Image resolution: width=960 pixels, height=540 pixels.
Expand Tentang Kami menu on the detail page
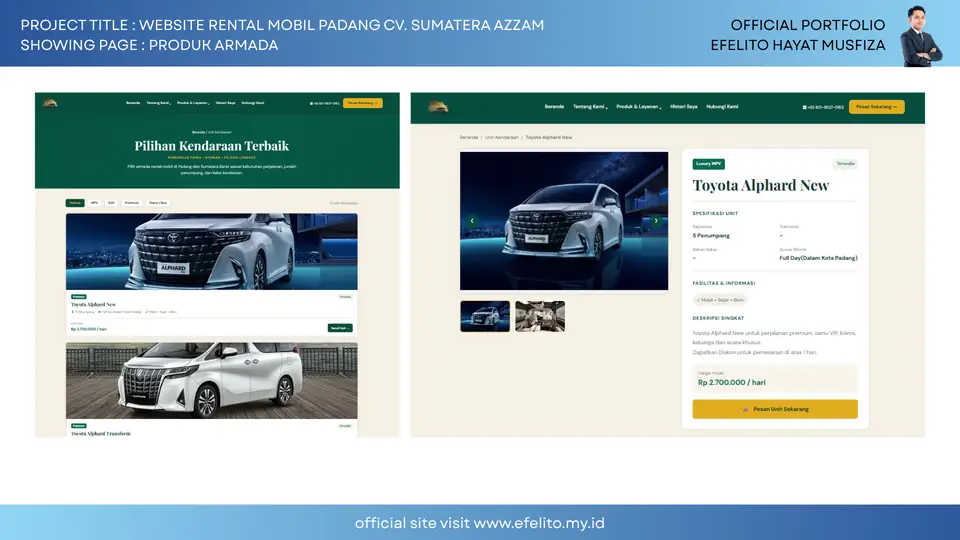point(590,107)
